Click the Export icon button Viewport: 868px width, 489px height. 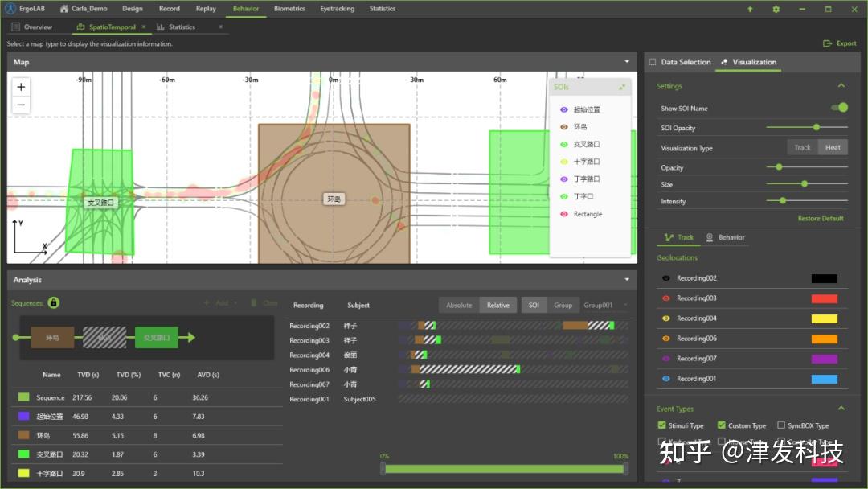point(827,43)
